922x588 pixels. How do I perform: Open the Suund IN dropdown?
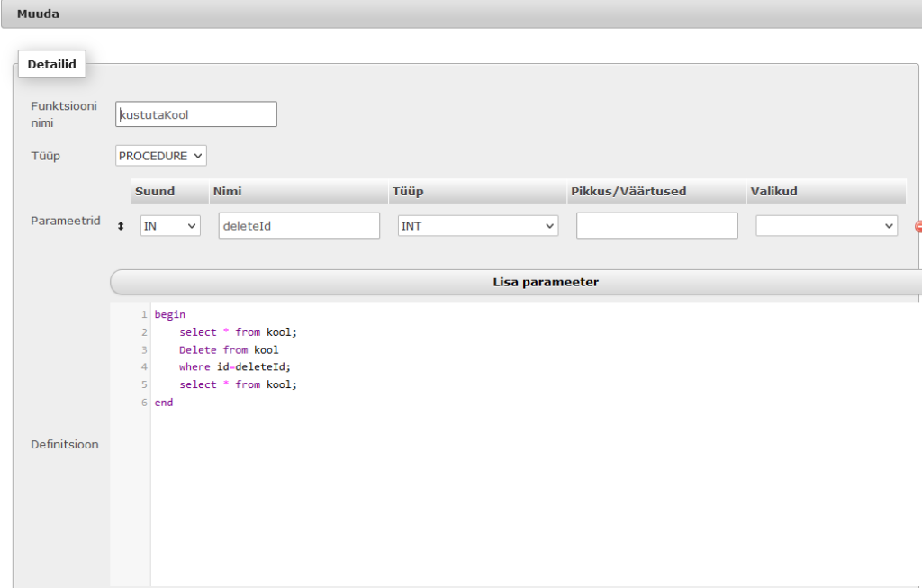170,226
